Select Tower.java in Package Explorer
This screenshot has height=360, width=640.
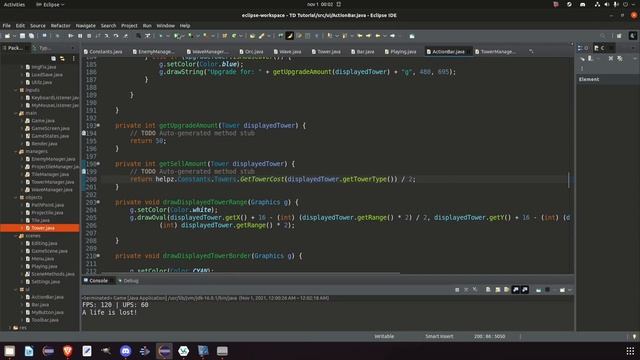[x=40, y=228]
